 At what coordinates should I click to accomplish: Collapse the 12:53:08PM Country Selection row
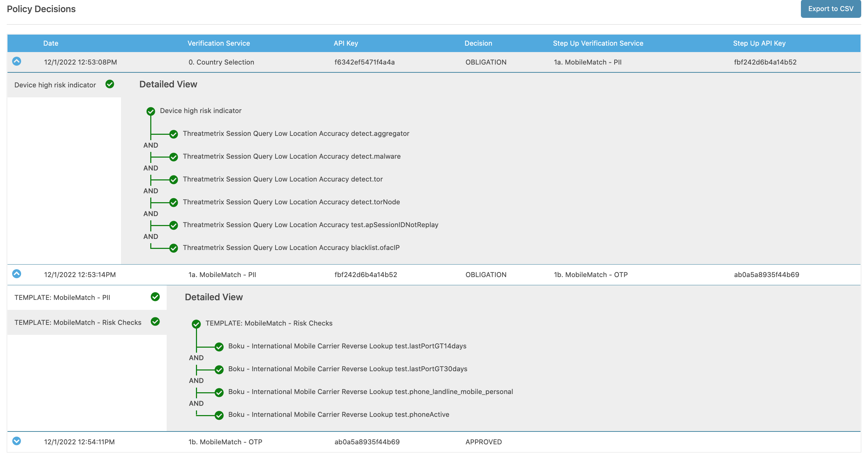[x=17, y=61]
